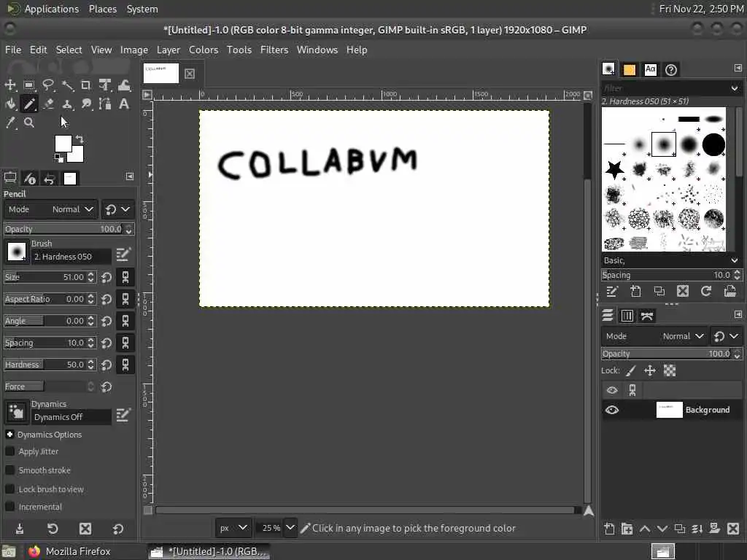747x560 pixels.
Task: Select the Bucket Fill tool
Action: (x=10, y=104)
